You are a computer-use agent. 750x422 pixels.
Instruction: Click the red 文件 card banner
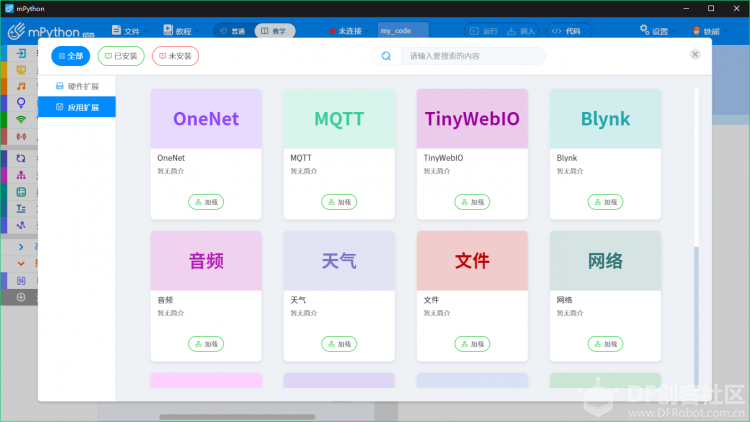pyautogui.click(x=472, y=261)
